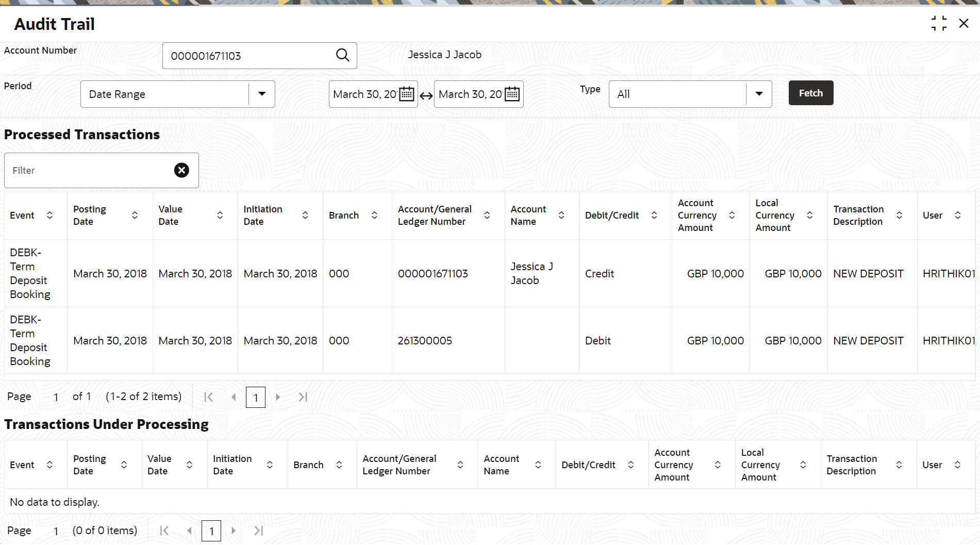980x545 pixels.
Task: Click the Fetch button
Action: coord(811,93)
